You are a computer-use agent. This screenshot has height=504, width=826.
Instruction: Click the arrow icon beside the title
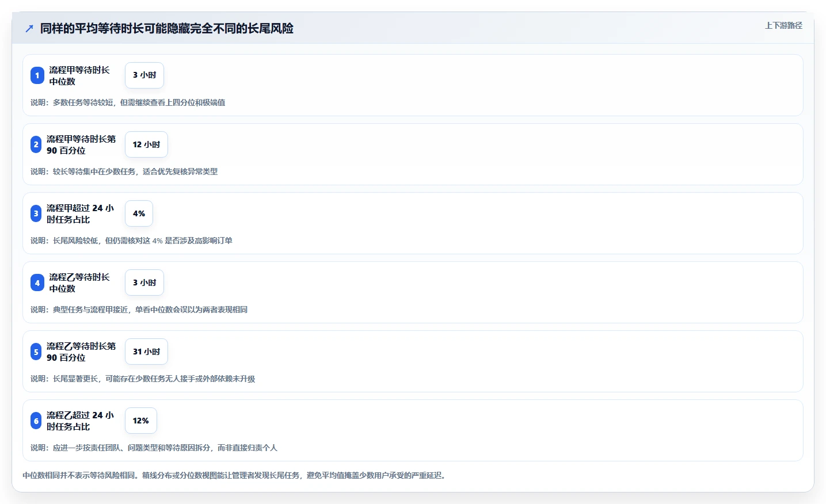pyautogui.click(x=29, y=28)
